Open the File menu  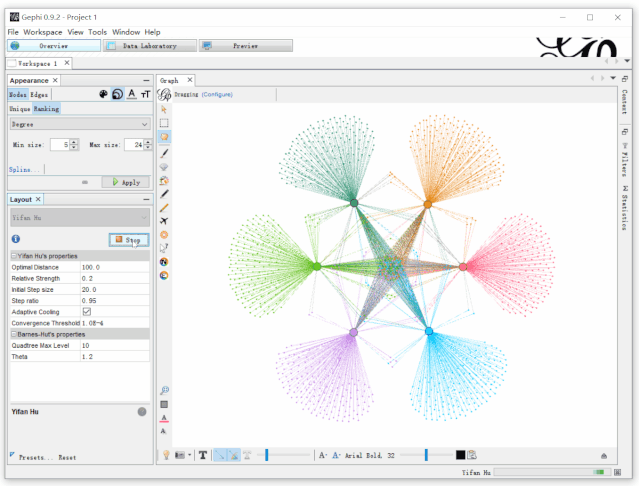pyautogui.click(x=13, y=32)
